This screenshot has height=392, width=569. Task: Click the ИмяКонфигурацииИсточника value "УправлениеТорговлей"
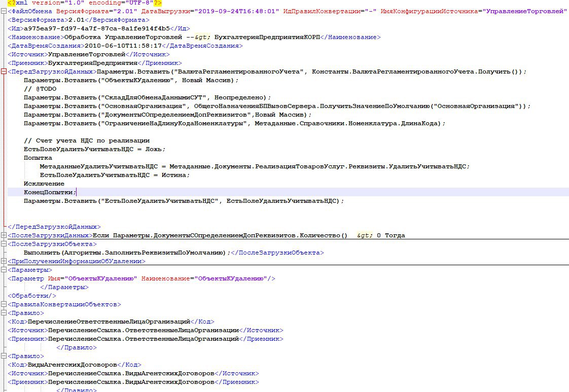pos(524,11)
